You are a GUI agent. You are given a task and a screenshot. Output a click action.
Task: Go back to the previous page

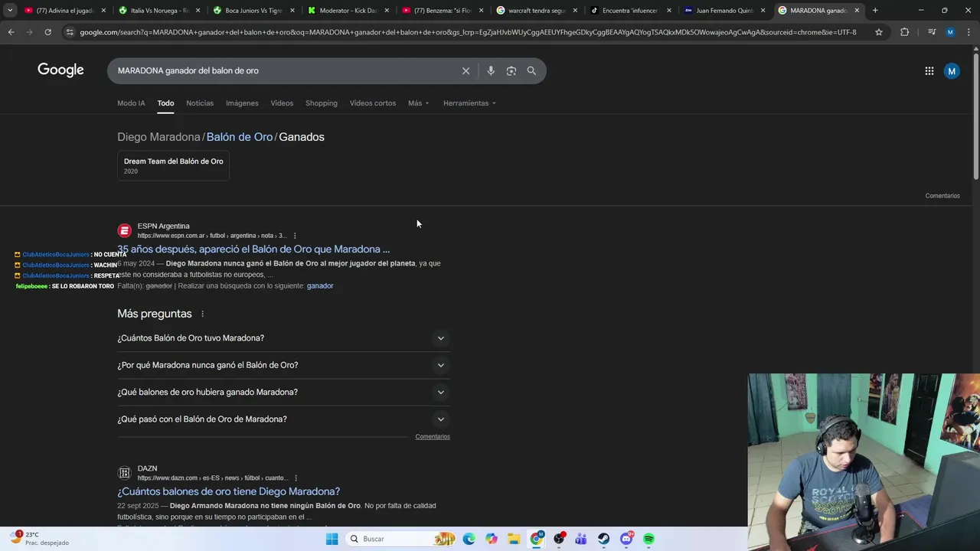(x=11, y=32)
